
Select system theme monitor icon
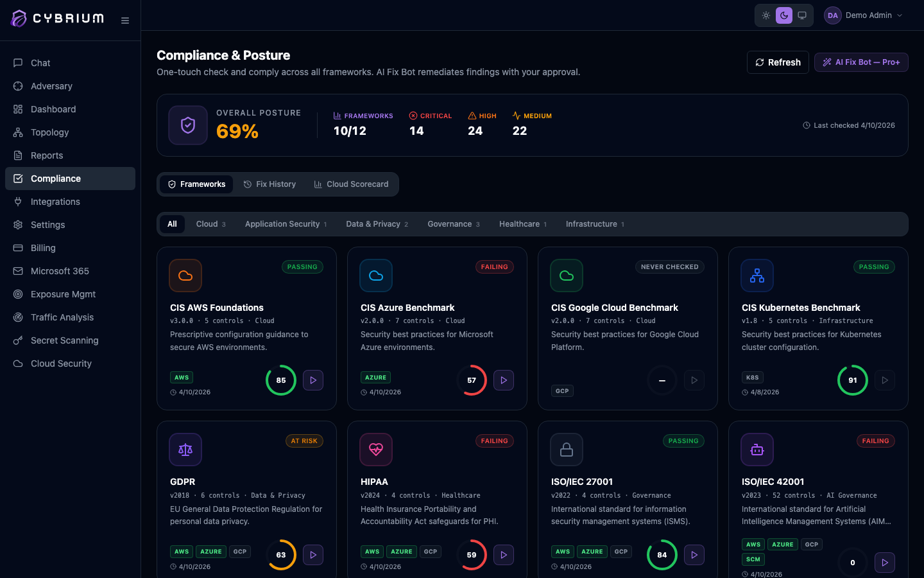click(x=802, y=15)
